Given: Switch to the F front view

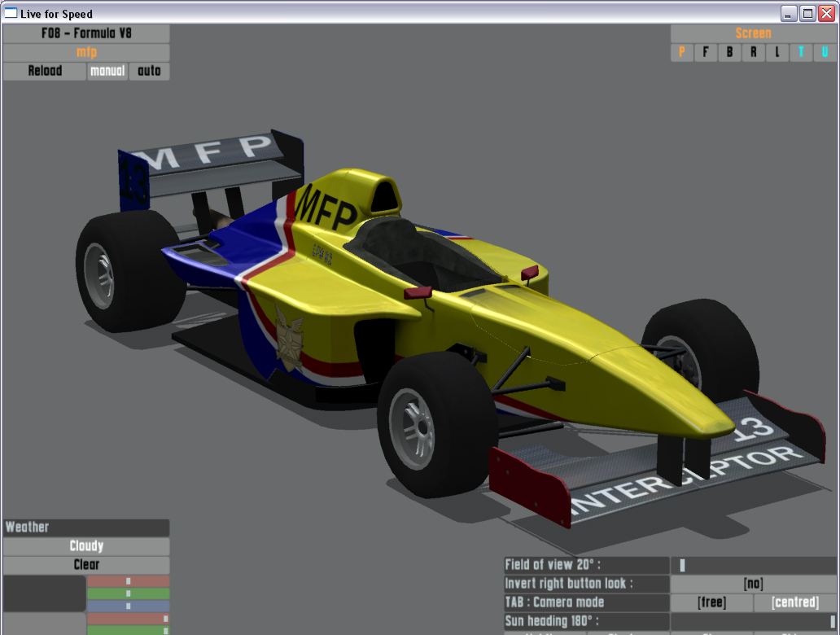Looking at the screenshot, I should click(x=706, y=52).
